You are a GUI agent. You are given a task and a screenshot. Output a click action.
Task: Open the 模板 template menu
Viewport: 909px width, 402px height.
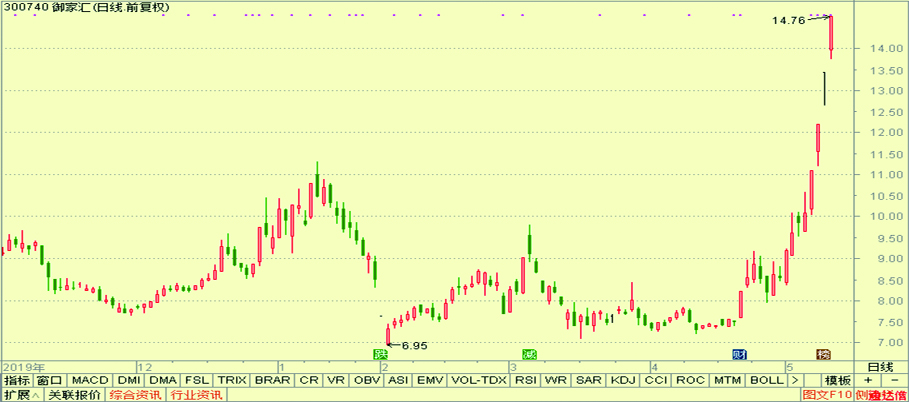point(838,381)
